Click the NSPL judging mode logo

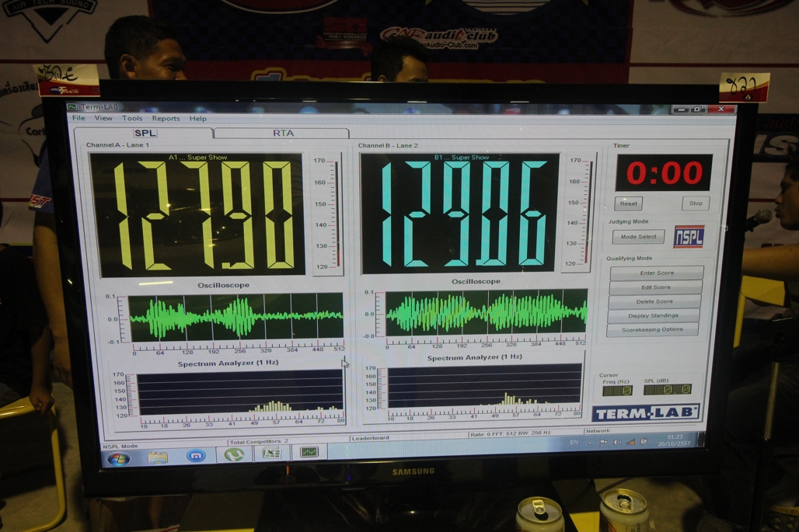point(688,236)
